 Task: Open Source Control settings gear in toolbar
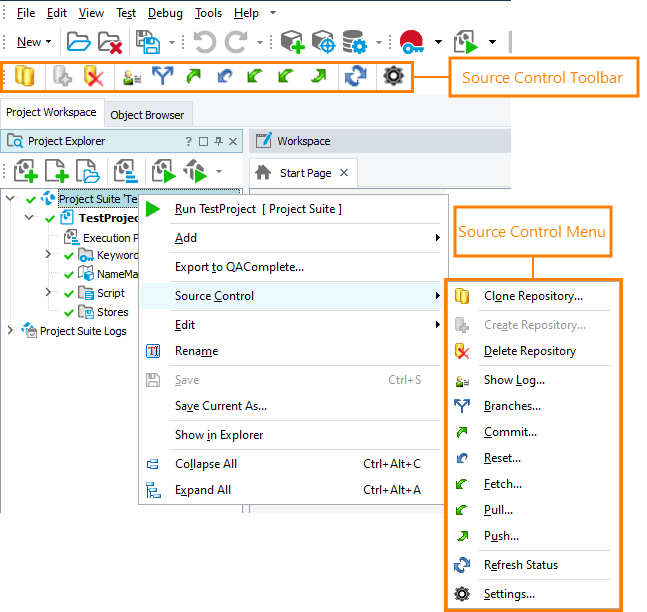[393, 76]
